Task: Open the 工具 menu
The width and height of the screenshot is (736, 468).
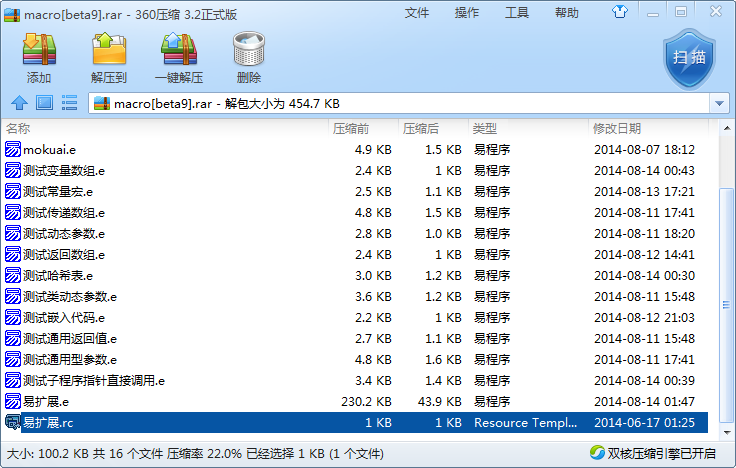Action: tap(517, 13)
